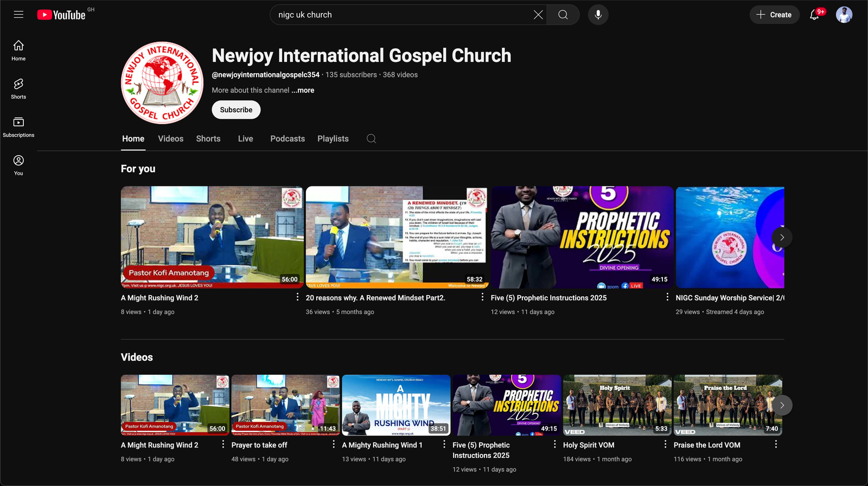Select the Home channel tab
868x486 pixels.
(133, 139)
